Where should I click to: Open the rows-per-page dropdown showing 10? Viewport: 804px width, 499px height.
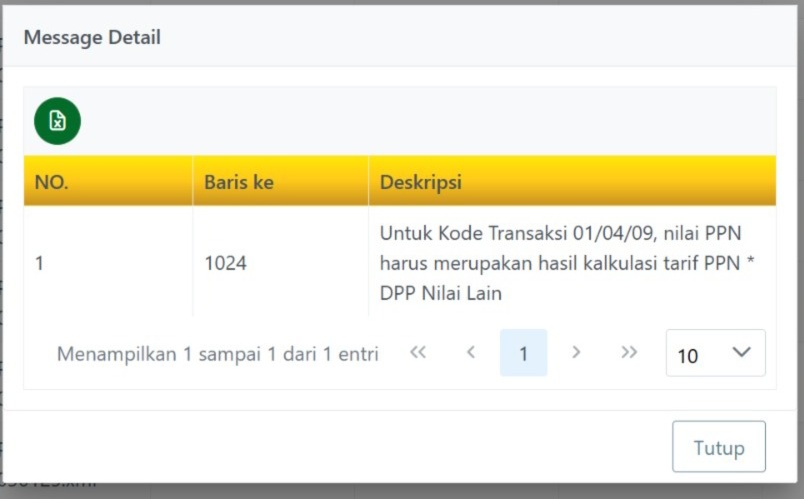coord(716,353)
